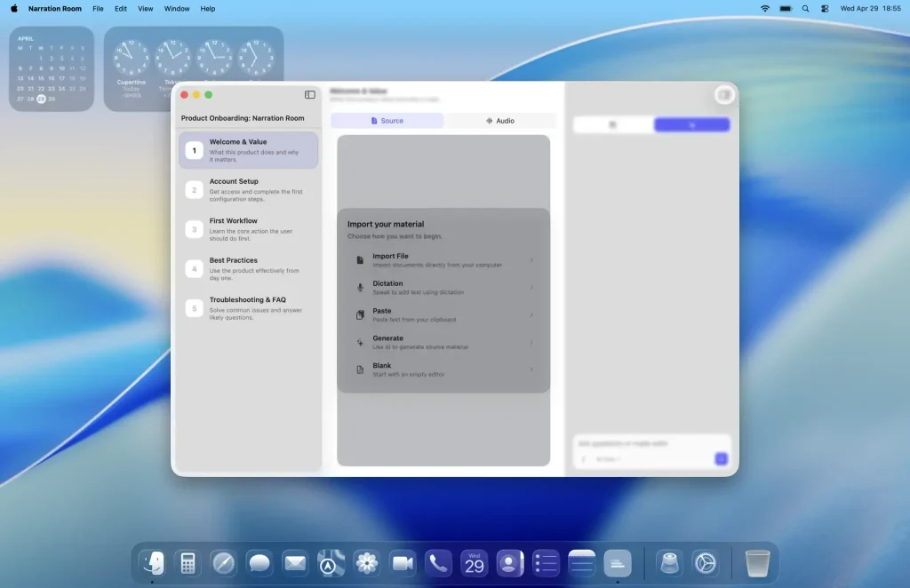Expand the Import File option chevron
This screenshot has width=910, height=588.
pyautogui.click(x=531, y=260)
